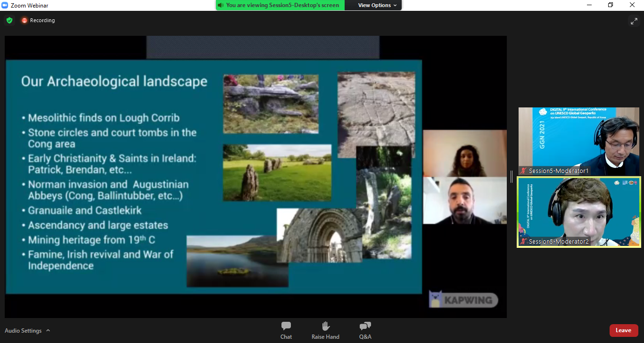This screenshot has height=343, width=644.
Task: Expand the View Options dropdown
Action: pos(377,5)
